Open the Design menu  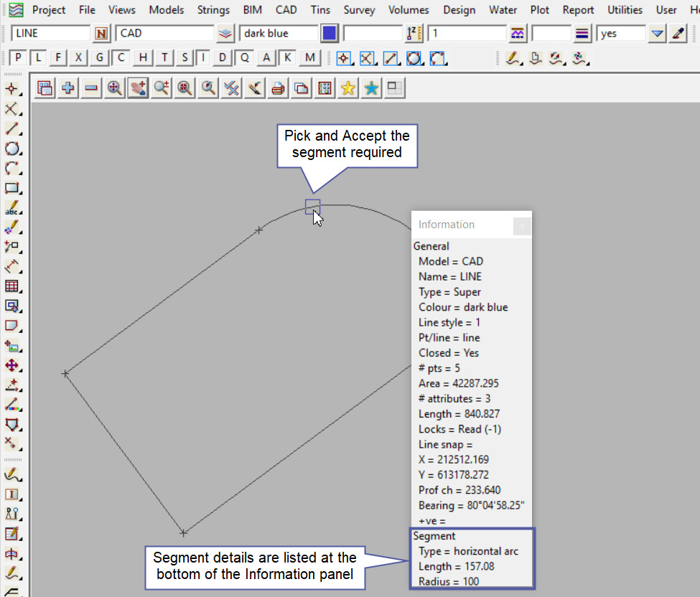click(x=459, y=10)
